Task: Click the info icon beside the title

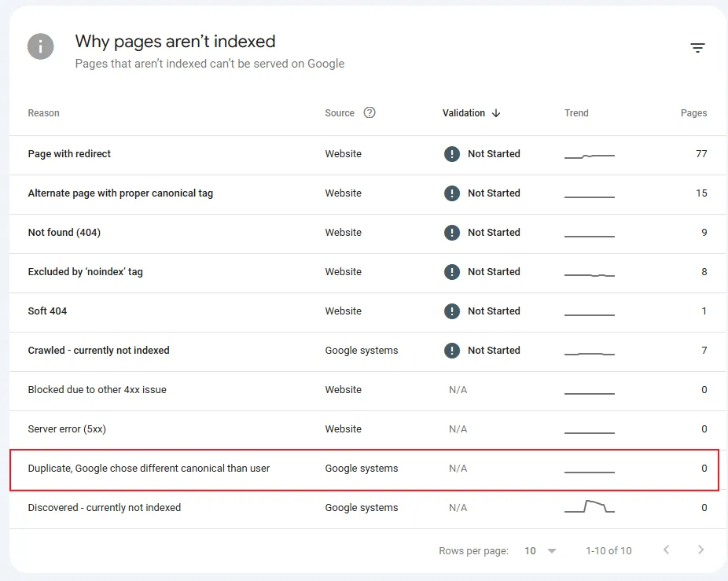Action: (x=41, y=46)
